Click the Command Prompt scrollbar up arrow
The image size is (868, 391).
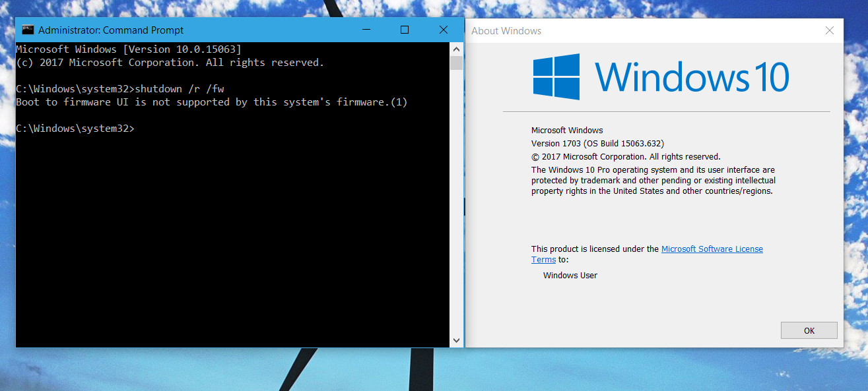click(455, 49)
